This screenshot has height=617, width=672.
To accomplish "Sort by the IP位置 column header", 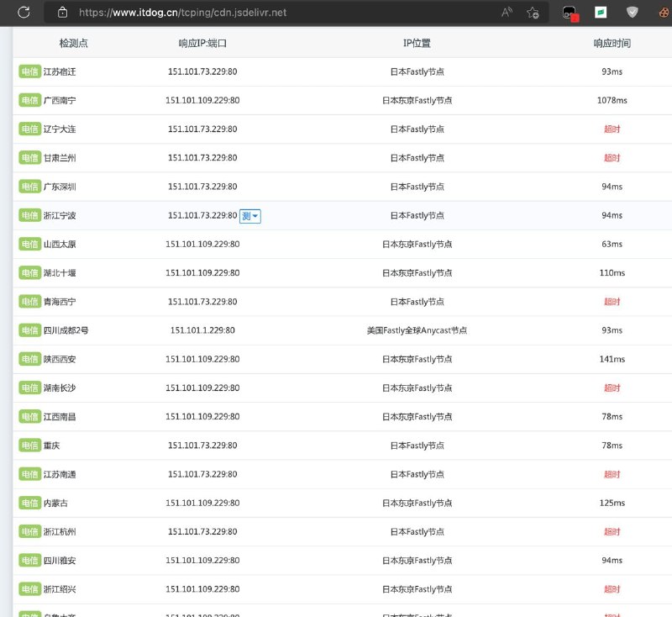I will click(x=417, y=43).
